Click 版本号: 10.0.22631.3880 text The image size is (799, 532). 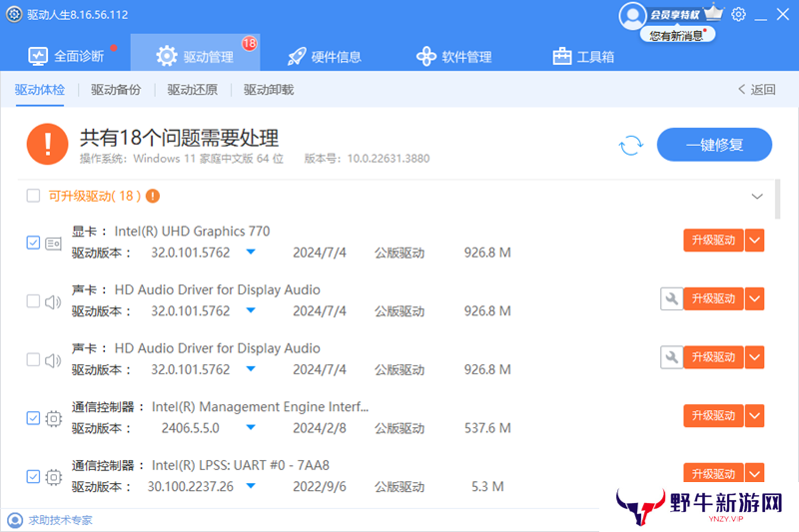[367, 159]
